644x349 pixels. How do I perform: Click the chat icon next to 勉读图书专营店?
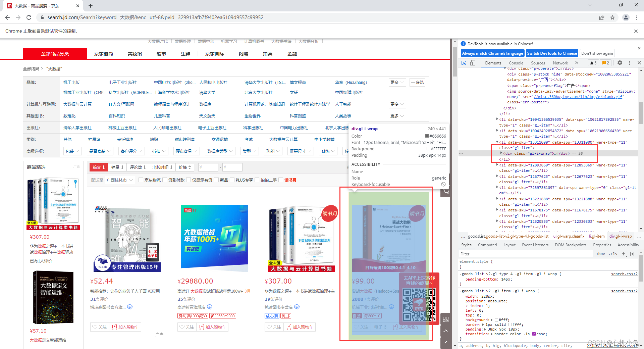pos(297,307)
